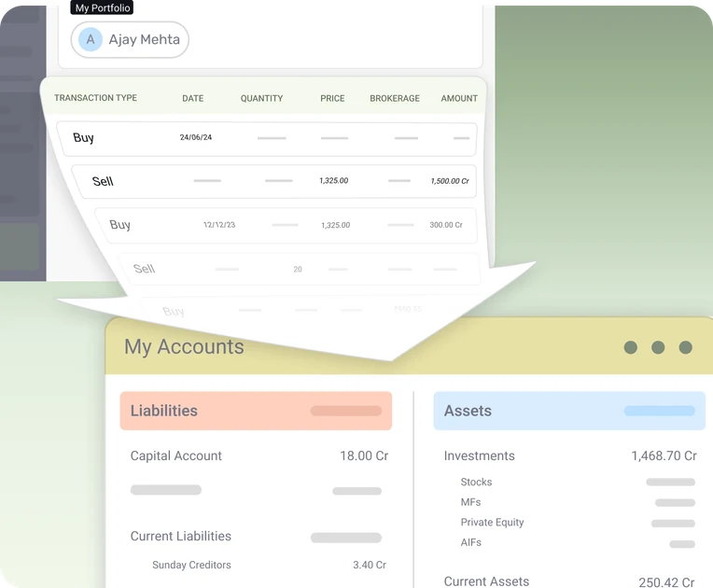Select the PRICE column header
This screenshot has width=713, height=588.
coord(332,98)
